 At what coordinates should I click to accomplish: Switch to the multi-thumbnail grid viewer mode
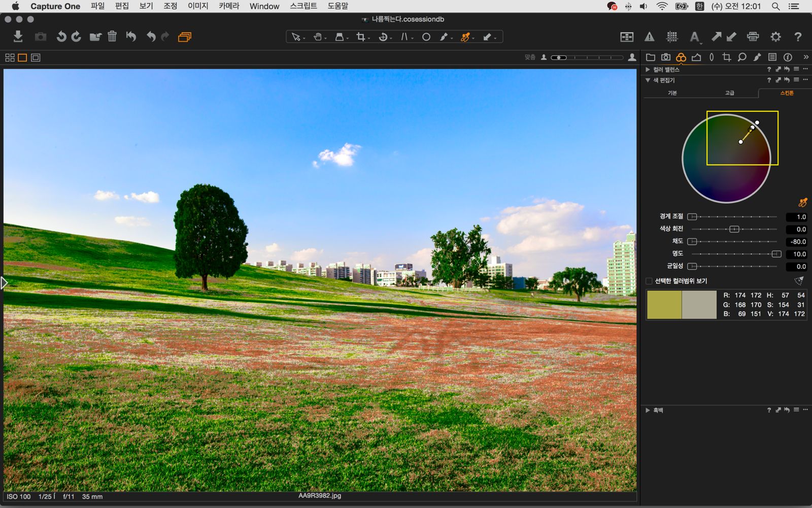[x=10, y=58]
